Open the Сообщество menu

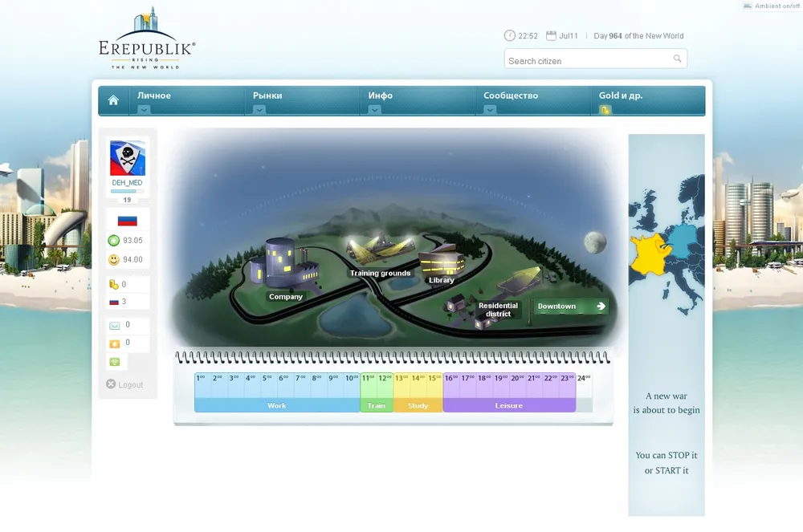pos(511,95)
